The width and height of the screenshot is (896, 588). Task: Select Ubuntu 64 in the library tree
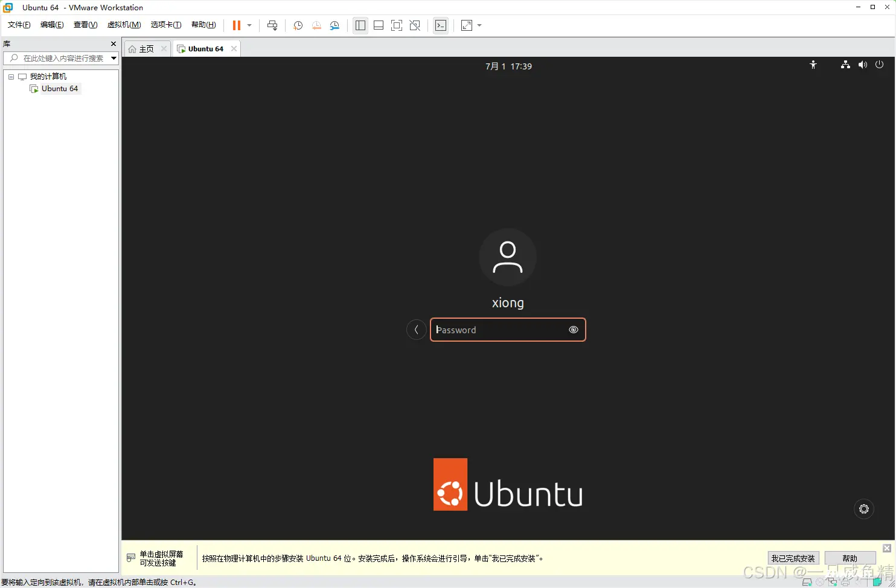60,89
